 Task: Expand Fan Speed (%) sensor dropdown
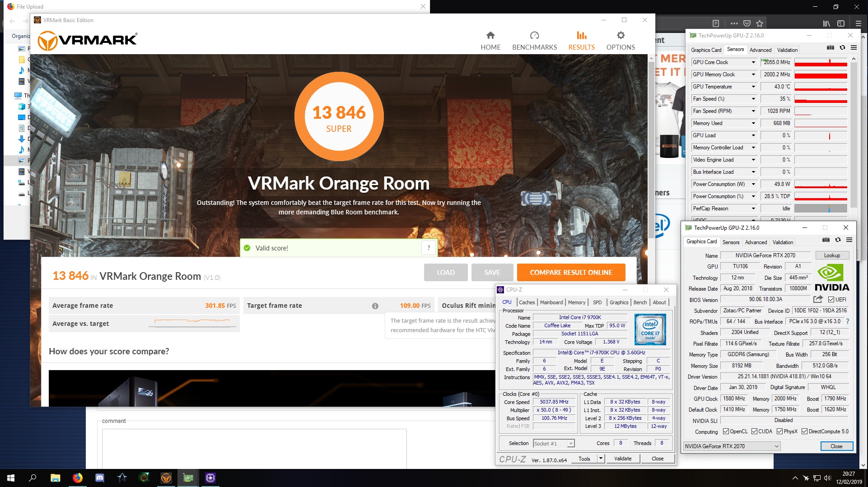753,99
